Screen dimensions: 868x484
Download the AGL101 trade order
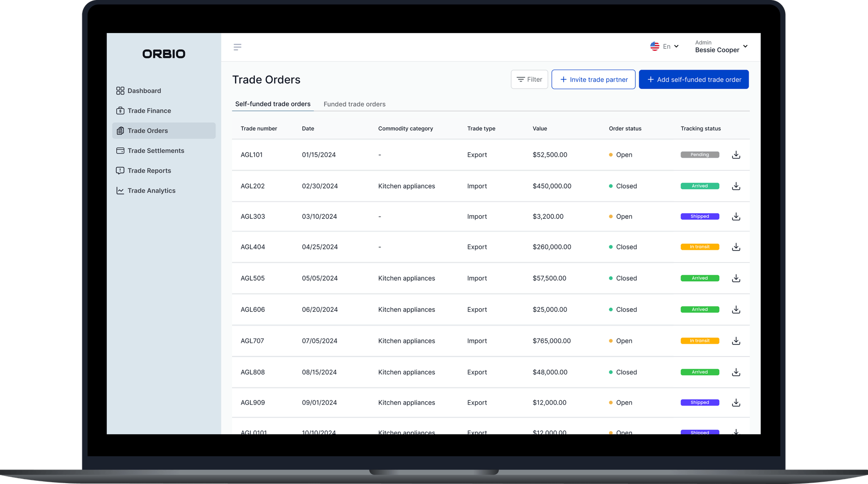[x=736, y=155]
